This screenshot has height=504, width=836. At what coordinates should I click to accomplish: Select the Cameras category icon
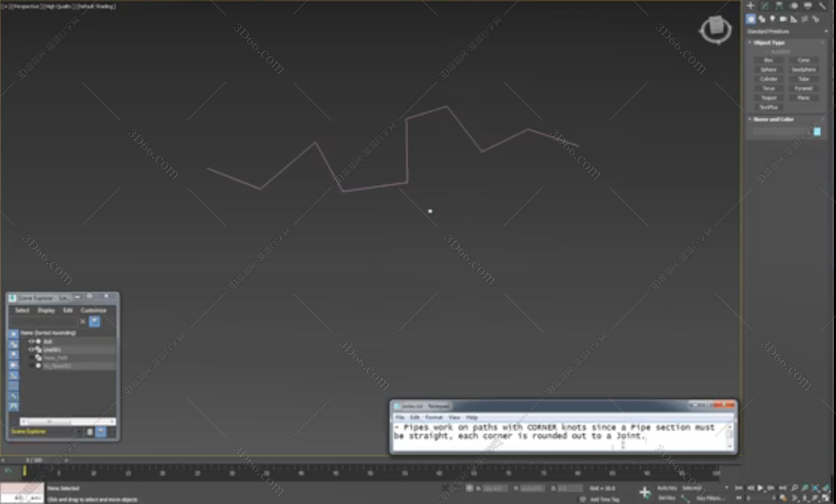(783, 19)
